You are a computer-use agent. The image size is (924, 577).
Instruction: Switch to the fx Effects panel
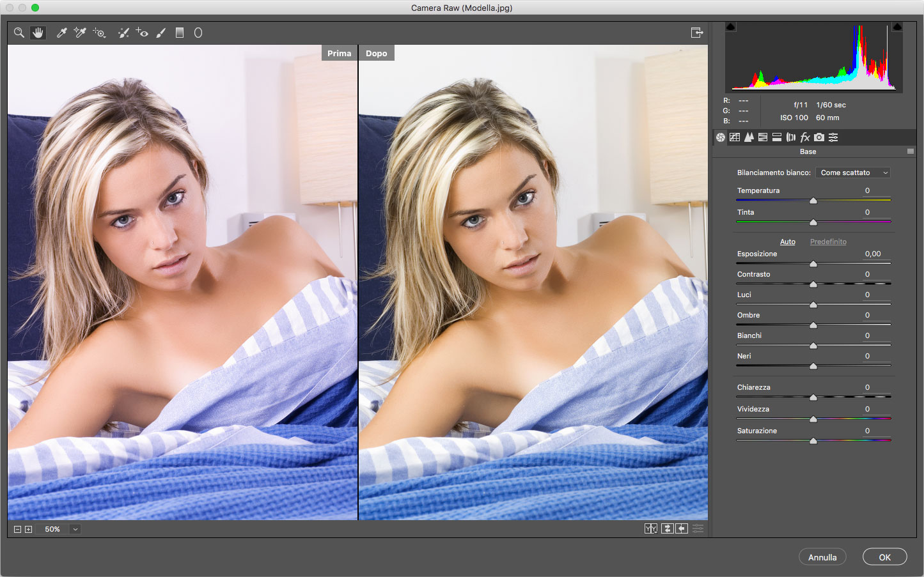[805, 137]
